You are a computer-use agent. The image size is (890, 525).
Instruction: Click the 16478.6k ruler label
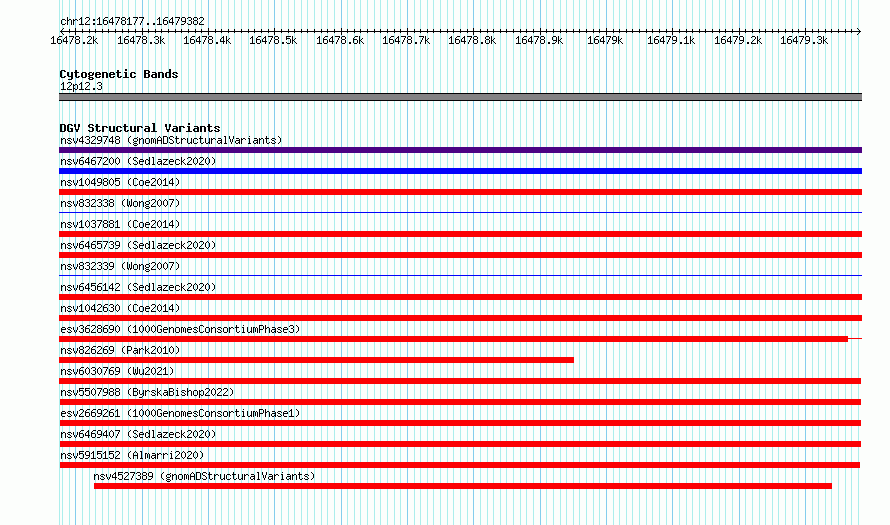(340, 40)
